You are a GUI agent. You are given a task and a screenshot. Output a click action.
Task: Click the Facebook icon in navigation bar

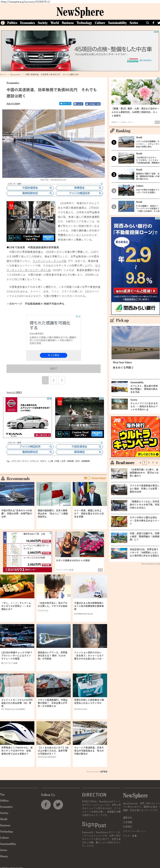tap(153, 23)
